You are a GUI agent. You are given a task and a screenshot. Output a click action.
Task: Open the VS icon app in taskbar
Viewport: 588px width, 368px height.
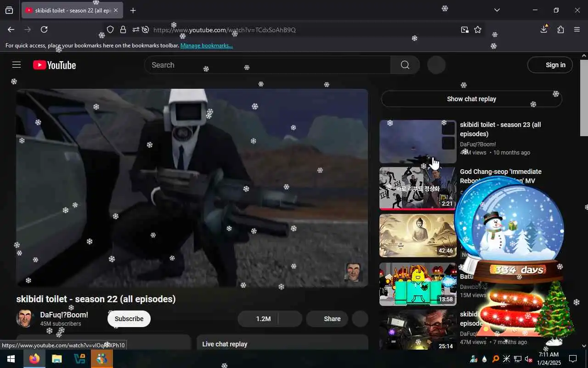click(79, 359)
